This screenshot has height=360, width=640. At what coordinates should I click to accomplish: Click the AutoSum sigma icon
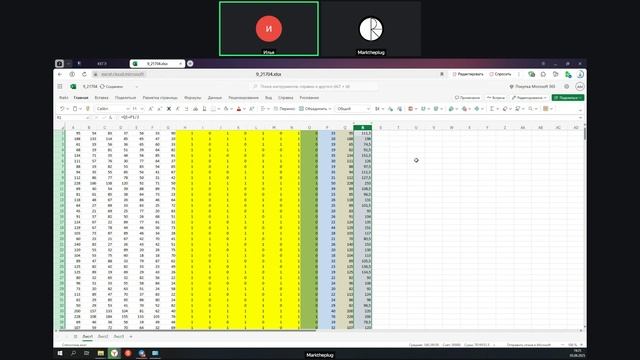493,109
